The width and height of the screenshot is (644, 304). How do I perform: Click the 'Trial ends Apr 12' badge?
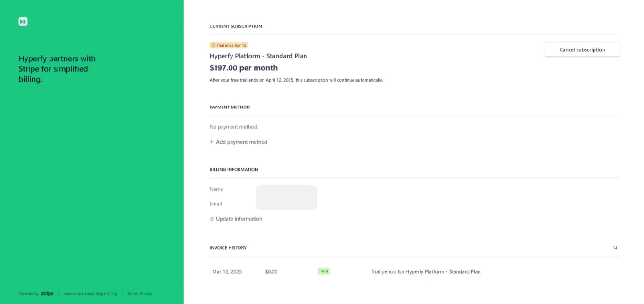(x=229, y=45)
